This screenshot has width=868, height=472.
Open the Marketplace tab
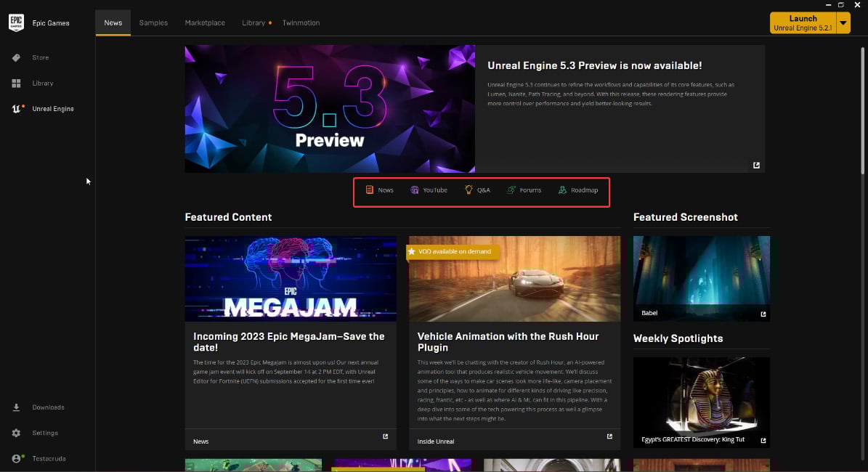(205, 23)
